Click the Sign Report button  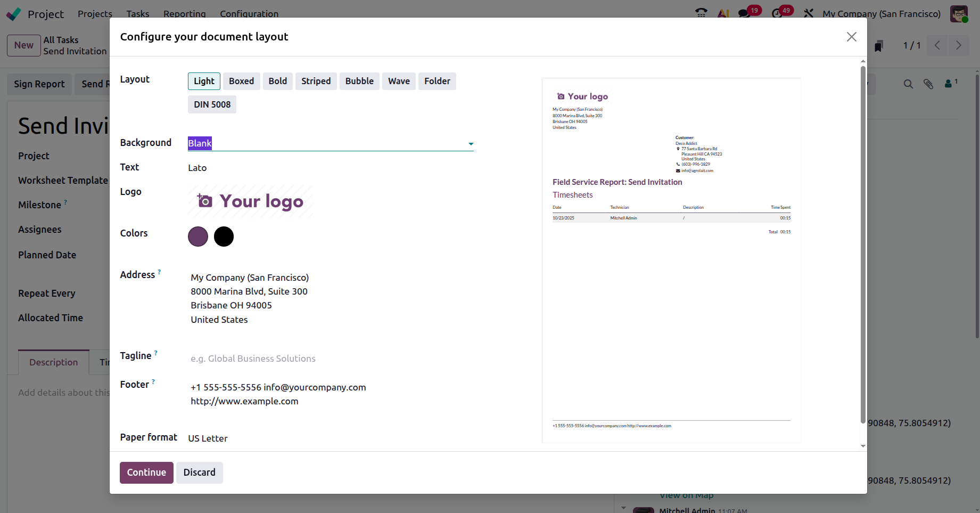point(39,84)
